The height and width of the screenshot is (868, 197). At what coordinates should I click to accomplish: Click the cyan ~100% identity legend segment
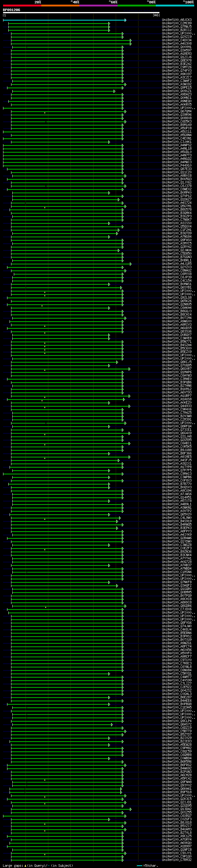click(x=175, y=6)
